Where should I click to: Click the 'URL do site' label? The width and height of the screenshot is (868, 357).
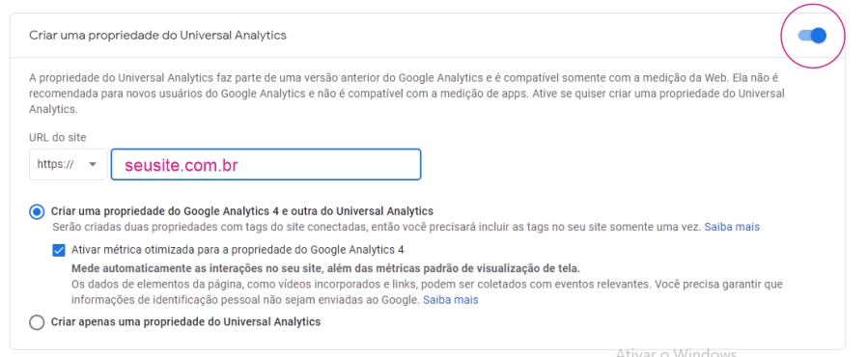point(58,137)
